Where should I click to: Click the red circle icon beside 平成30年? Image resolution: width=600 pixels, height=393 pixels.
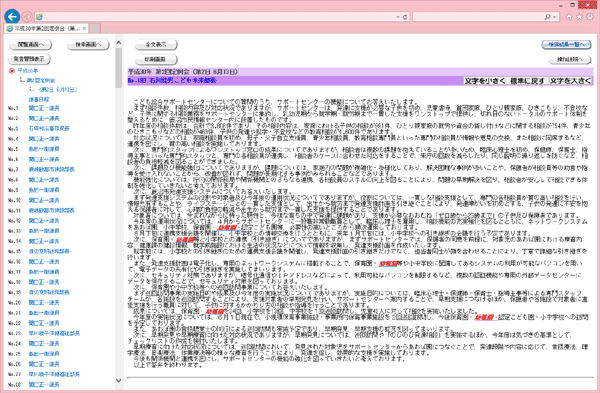pyautogui.click(x=11, y=71)
